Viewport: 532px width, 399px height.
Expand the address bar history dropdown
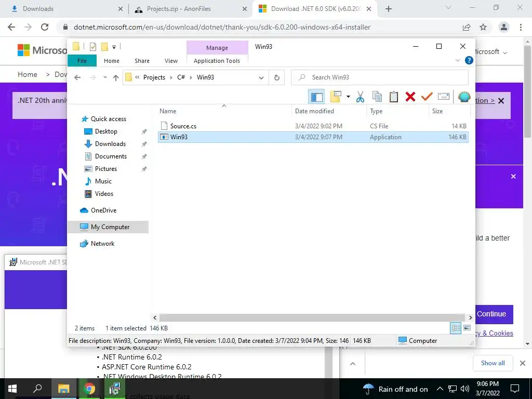click(261, 78)
